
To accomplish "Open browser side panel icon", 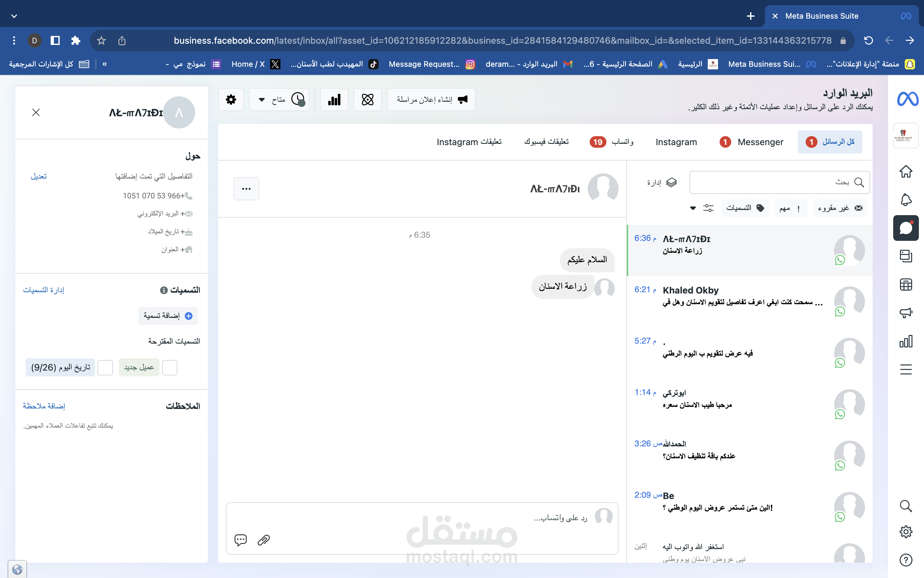I will [55, 40].
